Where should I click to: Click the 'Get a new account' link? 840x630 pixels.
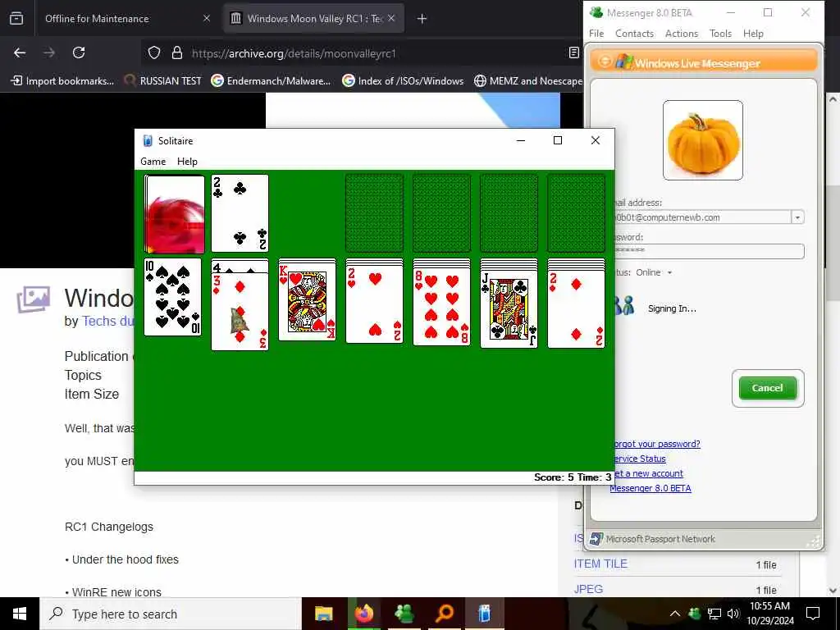point(648,473)
